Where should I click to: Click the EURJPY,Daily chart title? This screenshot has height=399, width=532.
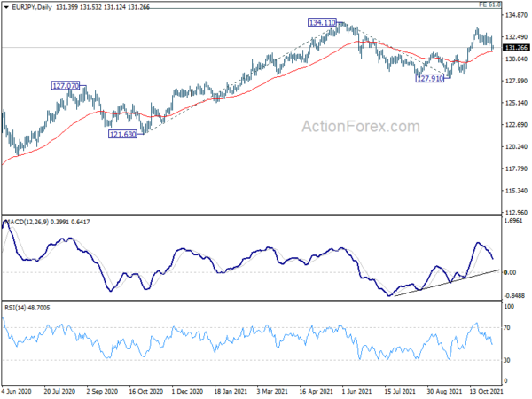[x=32, y=7]
